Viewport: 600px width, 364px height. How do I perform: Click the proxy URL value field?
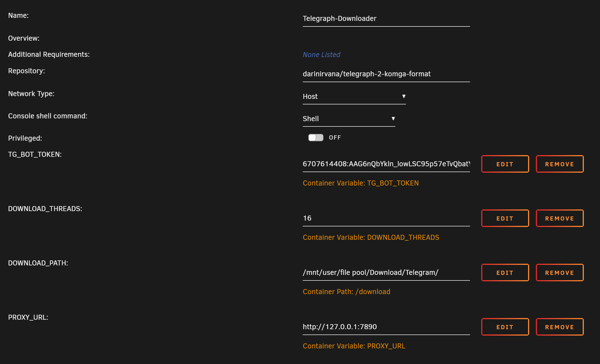(386, 327)
